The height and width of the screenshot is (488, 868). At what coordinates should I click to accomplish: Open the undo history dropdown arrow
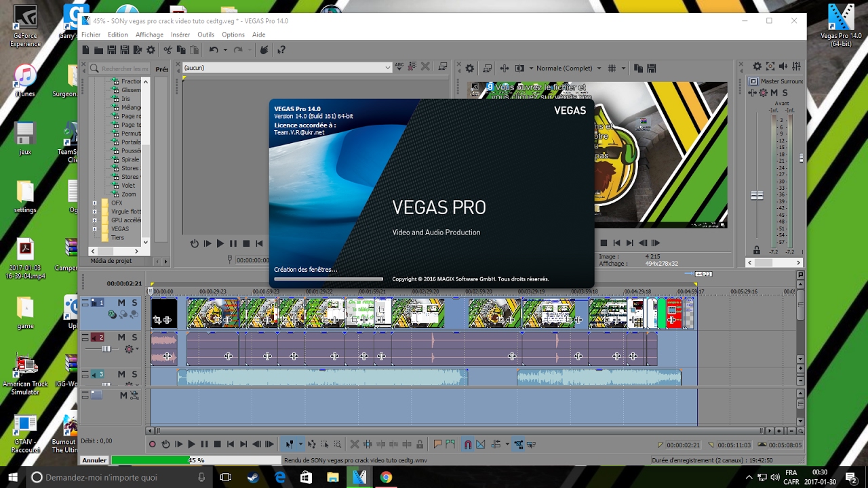click(225, 50)
